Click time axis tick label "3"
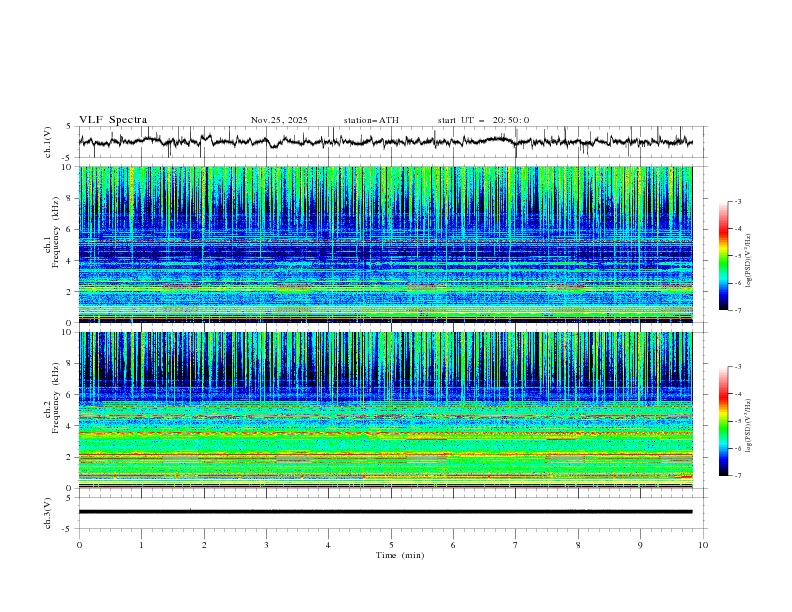The width and height of the screenshot is (792, 612). pyautogui.click(x=266, y=545)
